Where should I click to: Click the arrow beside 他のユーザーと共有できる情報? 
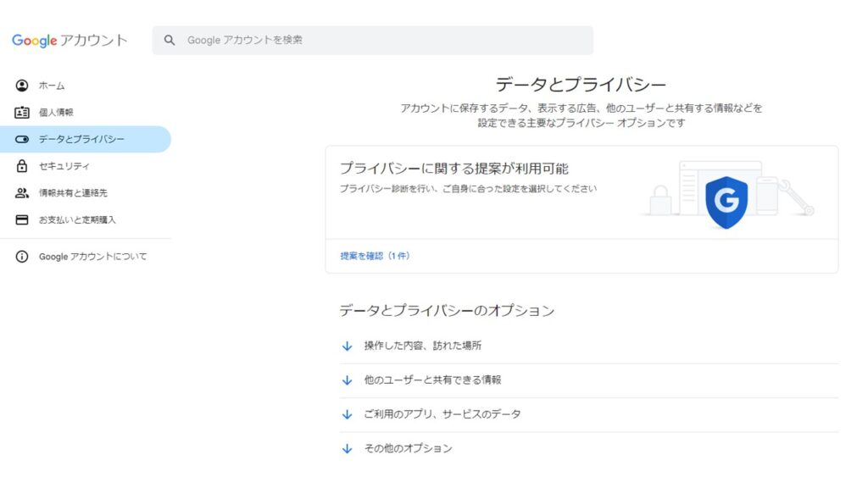click(347, 380)
